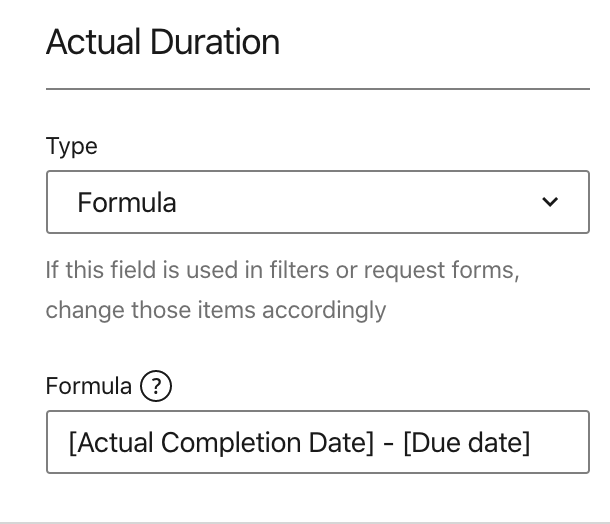Click the opening bracket starting the formula

pos(73,442)
